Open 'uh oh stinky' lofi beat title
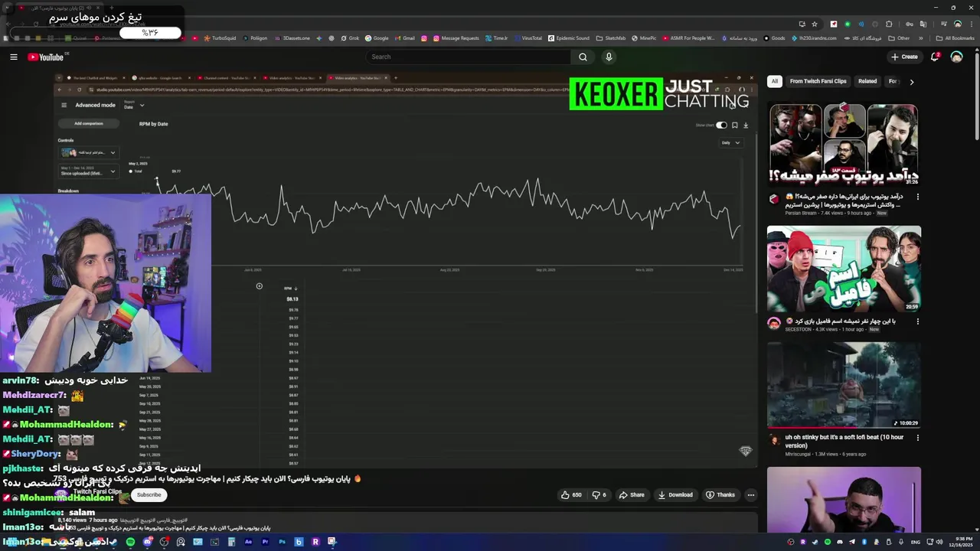Screen dimensions: 980x551 [x=844, y=441]
